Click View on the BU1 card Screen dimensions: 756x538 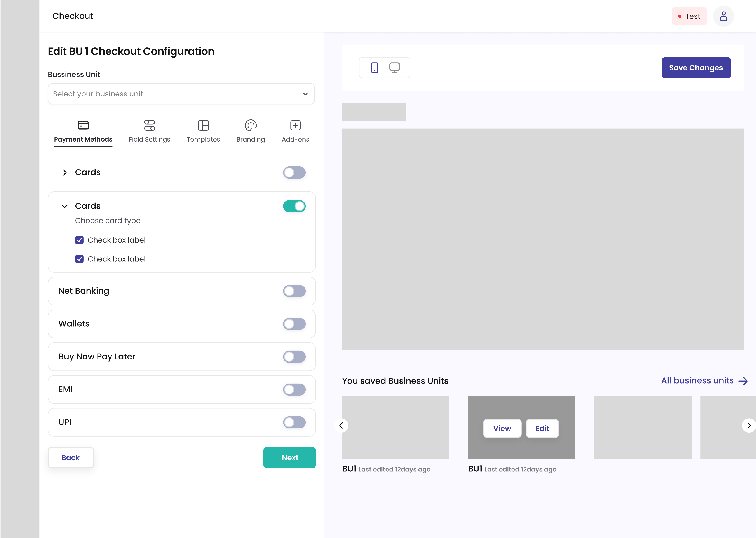pos(502,428)
